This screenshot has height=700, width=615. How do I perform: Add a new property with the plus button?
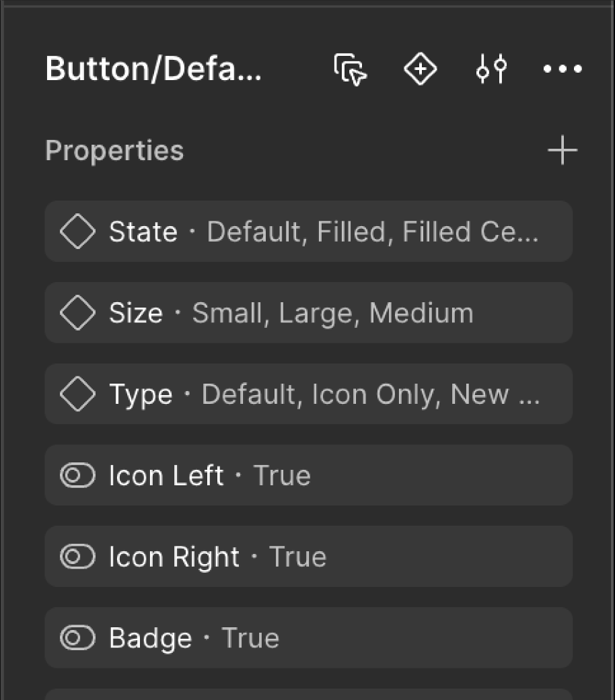[x=562, y=149]
